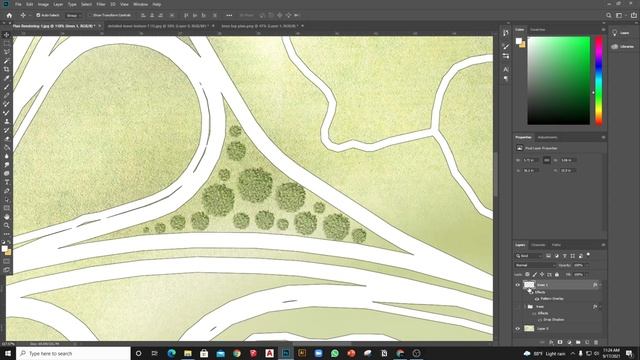The image size is (640, 360).
Task: Open layer Kind filter dropdown
Action: pos(529,256)
